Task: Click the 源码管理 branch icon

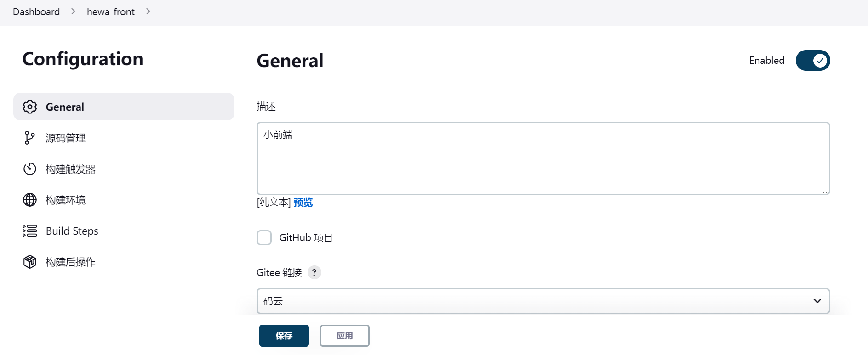Action: pos(30,138)
